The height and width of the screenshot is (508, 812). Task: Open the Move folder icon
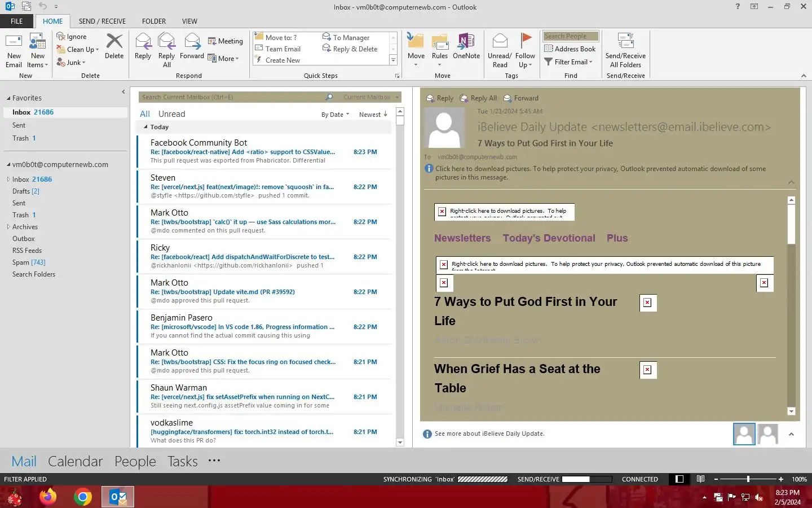416,41
